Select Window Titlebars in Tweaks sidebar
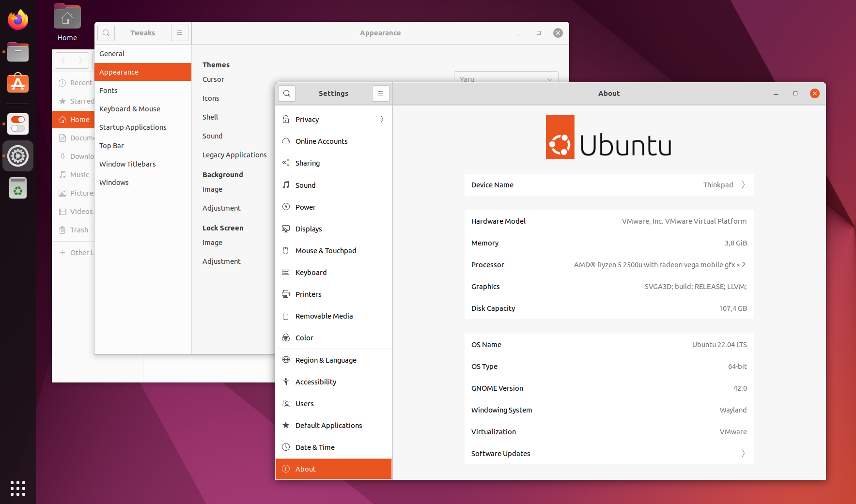 [127, 164]
